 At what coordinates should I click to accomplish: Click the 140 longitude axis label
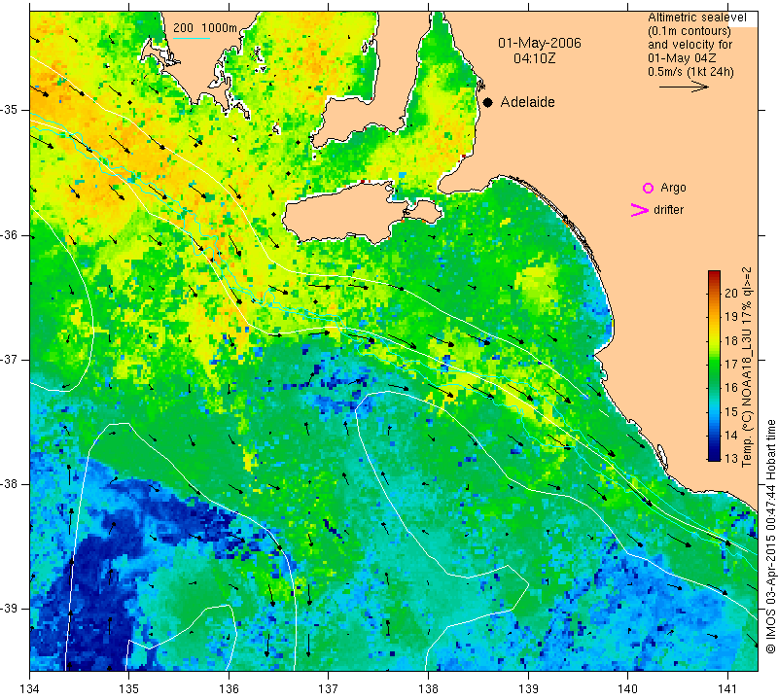(627, 689)
